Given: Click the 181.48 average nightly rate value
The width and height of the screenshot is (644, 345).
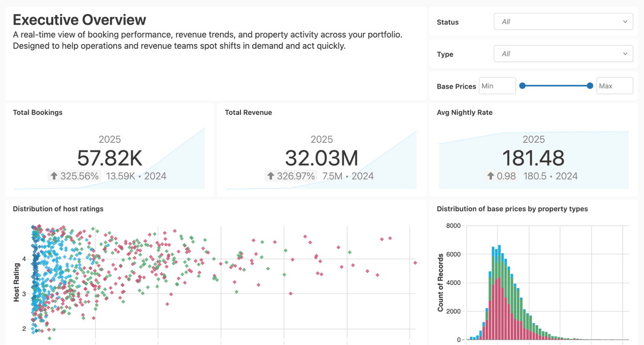Looking at the screenshot, I should click(x=533, y=158).
